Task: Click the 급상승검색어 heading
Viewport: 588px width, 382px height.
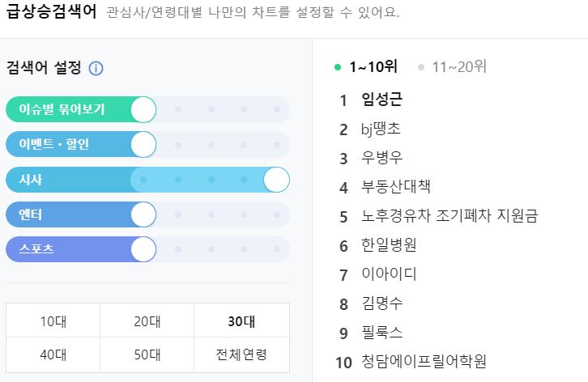Action: tap(51, 12)
